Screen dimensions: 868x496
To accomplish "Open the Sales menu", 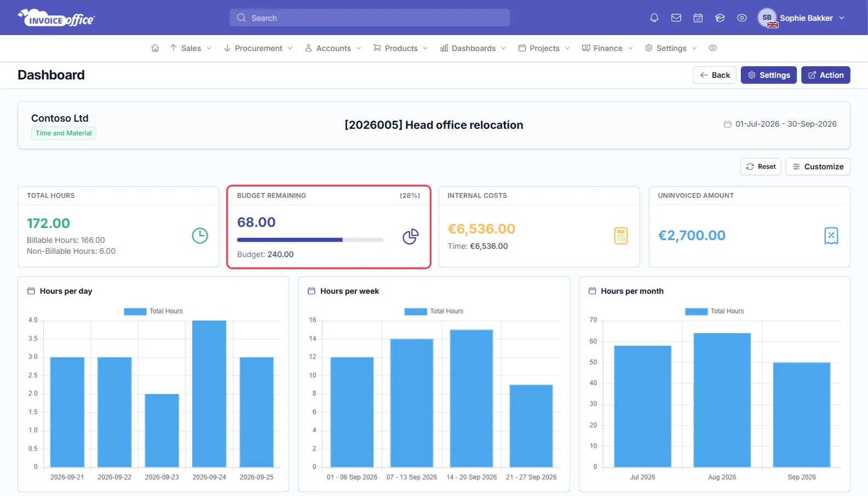I will point(191,48).
